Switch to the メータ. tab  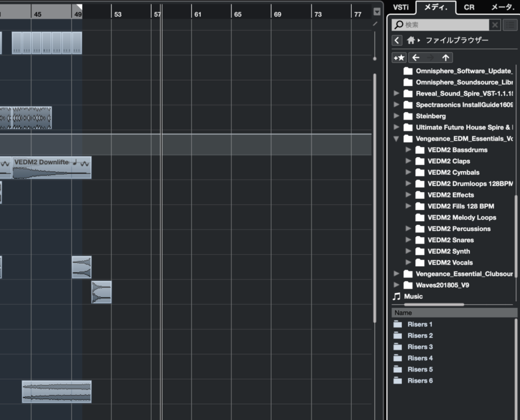[502, 7]
